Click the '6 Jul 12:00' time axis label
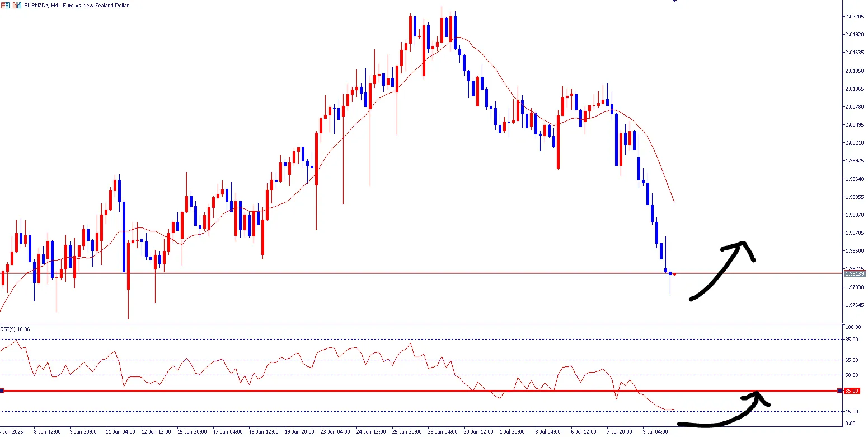The image size is (868, 437). click(584, 432)
